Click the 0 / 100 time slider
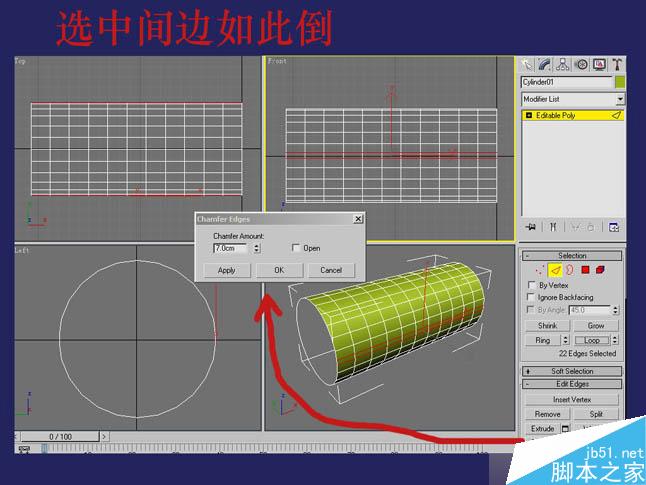This screenshot has height=485, width=646. (x=60, y=436)
